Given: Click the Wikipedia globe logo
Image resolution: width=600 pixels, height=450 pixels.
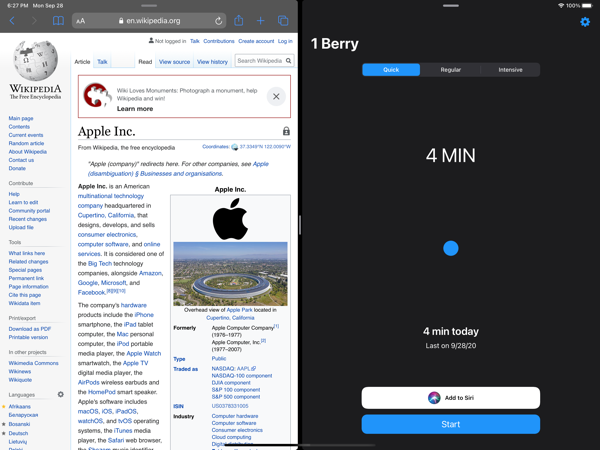Looking at the screenshot, I should click(36, 60).
